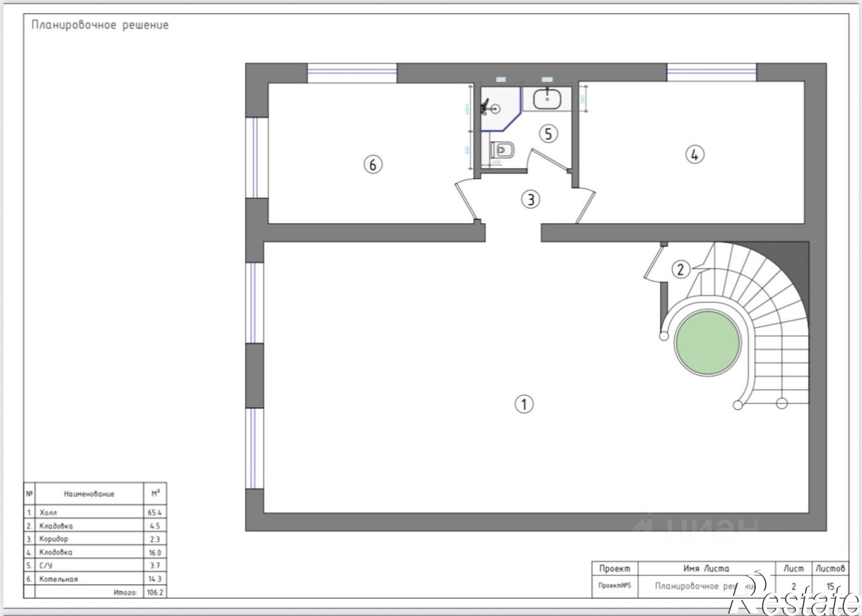Viewport: 862px width, 616px height.
Task: Click the Холл row in the table
Action: click(95, 512)
